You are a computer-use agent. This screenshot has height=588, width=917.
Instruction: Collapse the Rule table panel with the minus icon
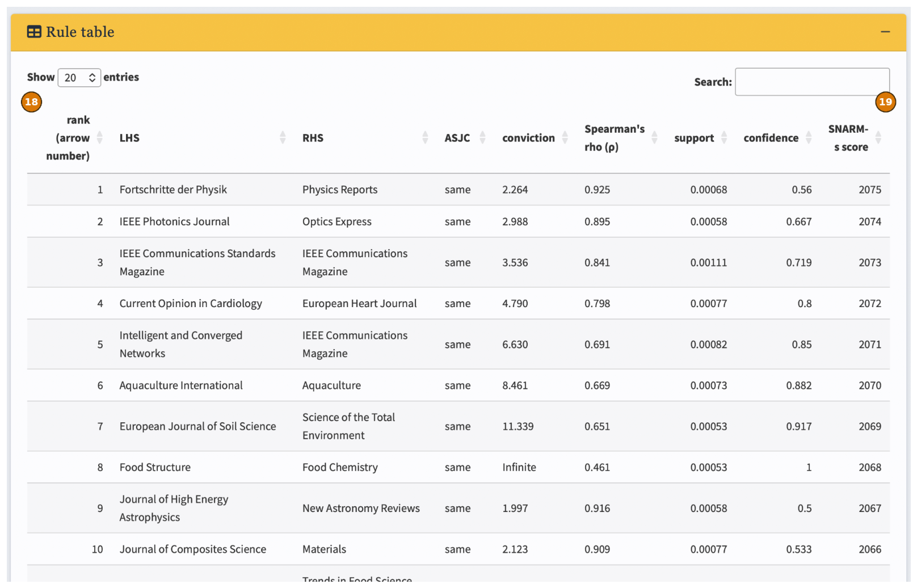(x=885, y=32)
